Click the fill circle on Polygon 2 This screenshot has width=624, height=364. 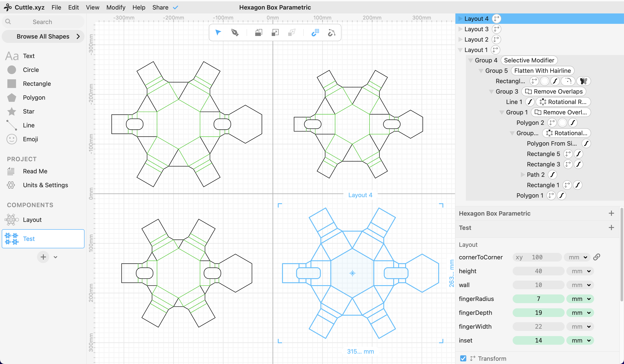point(562,123)
